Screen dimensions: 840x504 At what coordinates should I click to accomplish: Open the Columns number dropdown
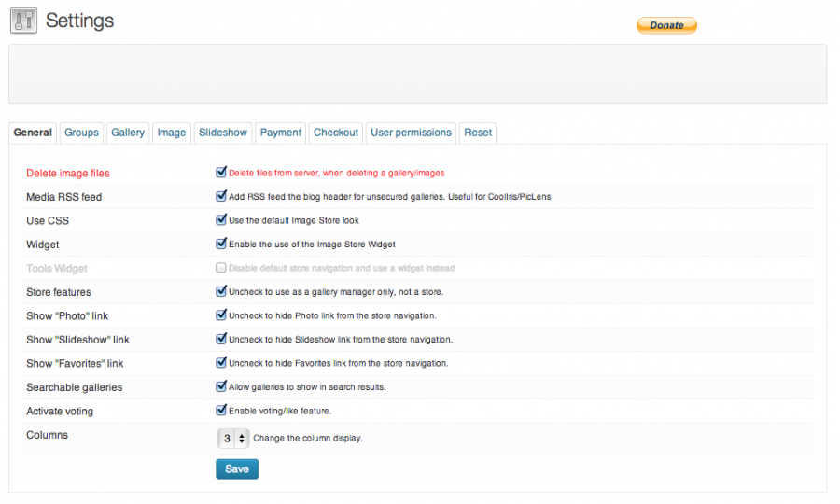pos(233,438)
